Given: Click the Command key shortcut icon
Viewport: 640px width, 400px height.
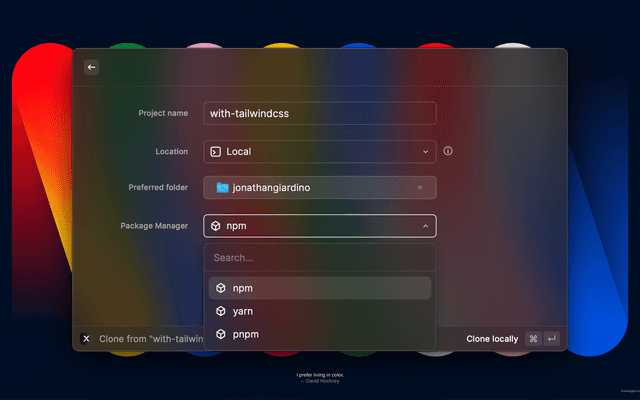Looking at the screenshot, I should coord(533,339).
